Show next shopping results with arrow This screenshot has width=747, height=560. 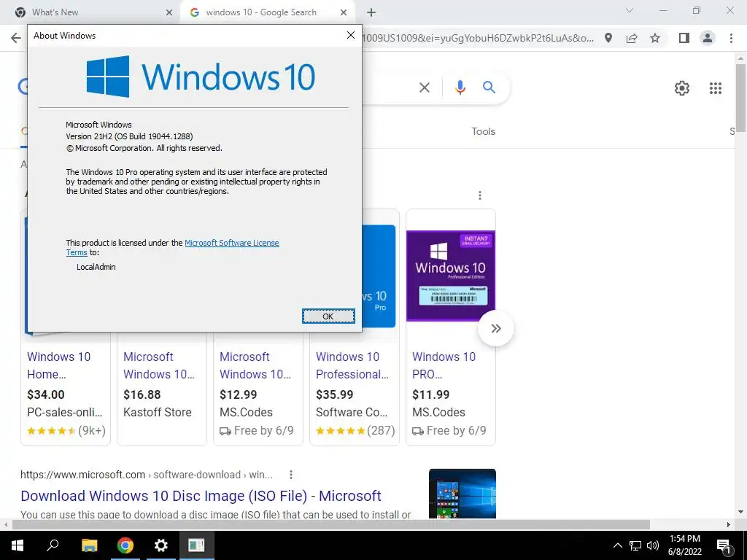496,329
